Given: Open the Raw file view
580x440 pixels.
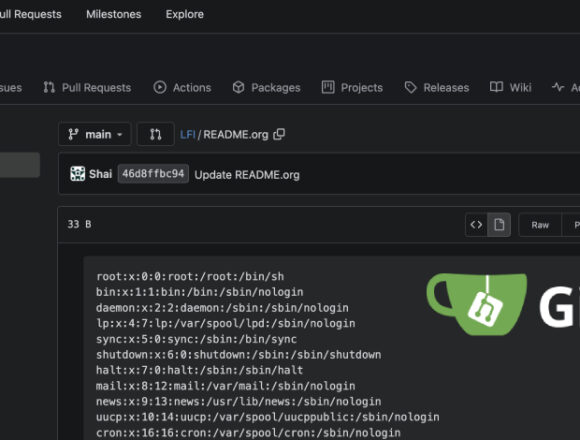Looking at the screenshot, I should 540,225.
